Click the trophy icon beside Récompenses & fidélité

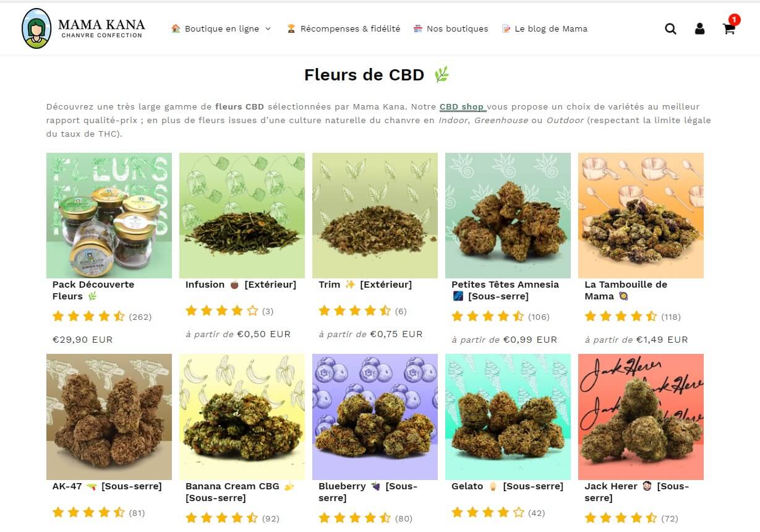(x=291, y=28)
